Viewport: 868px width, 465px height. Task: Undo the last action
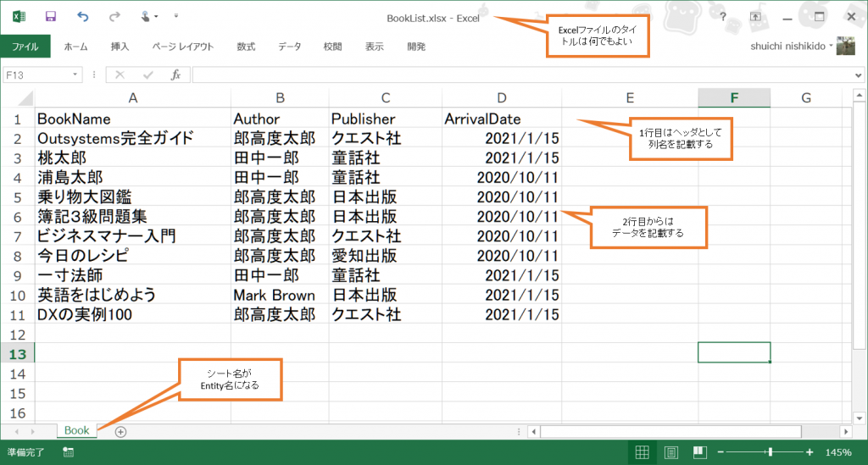82,16
